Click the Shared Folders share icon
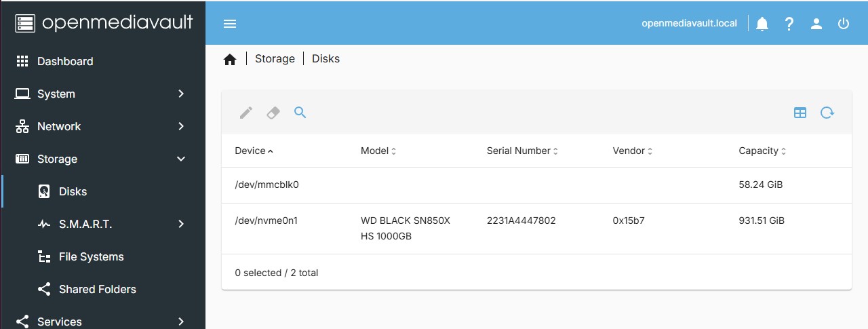 [44, 289]
